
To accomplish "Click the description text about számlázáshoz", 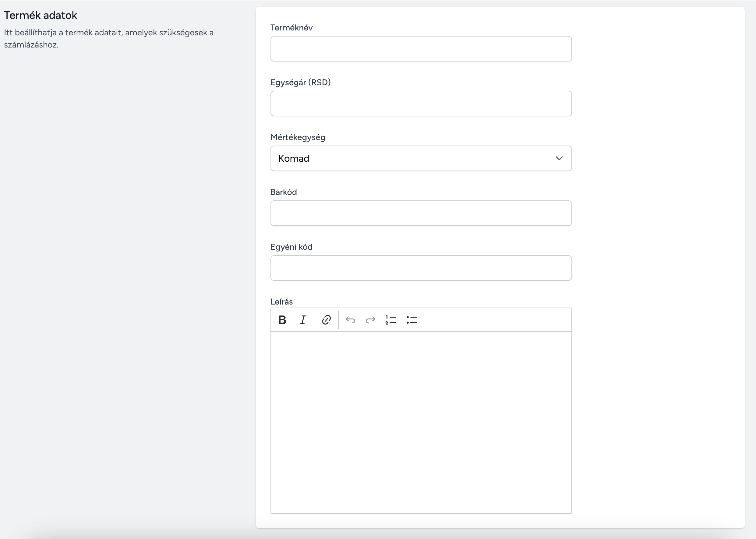I will click(x=108, y=38).
